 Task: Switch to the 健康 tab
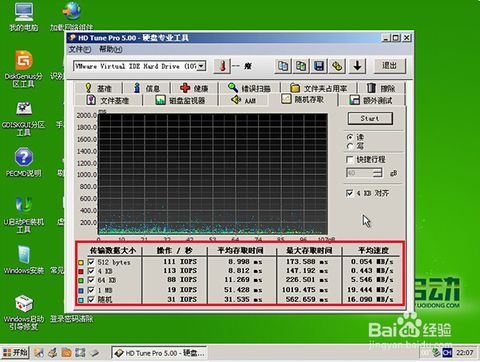194,88
